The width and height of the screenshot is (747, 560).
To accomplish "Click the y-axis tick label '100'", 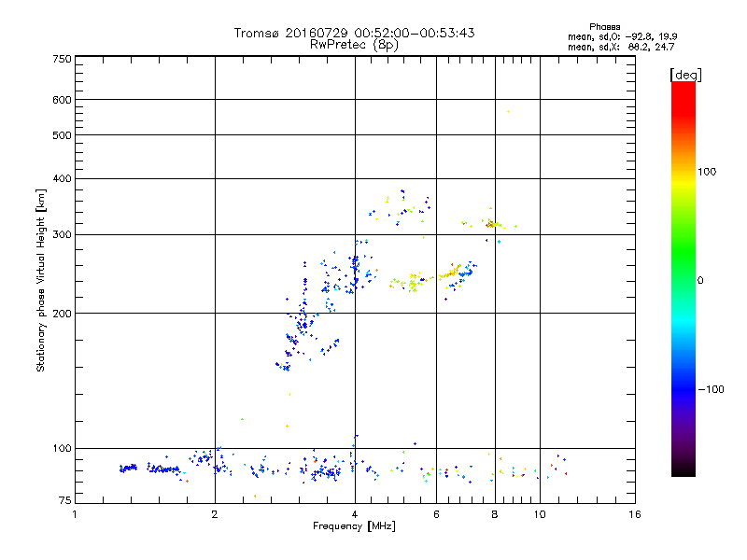I will [62, 449].
